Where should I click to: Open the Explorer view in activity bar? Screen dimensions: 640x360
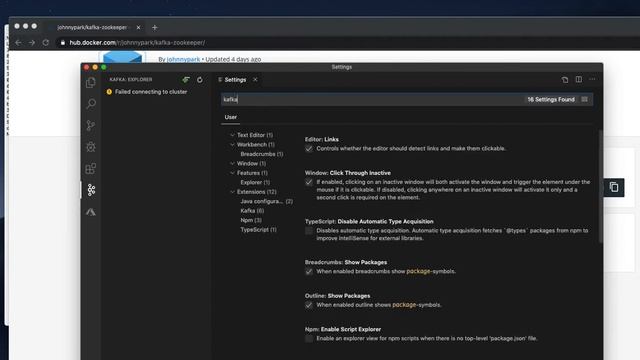[x=91, y=83]
